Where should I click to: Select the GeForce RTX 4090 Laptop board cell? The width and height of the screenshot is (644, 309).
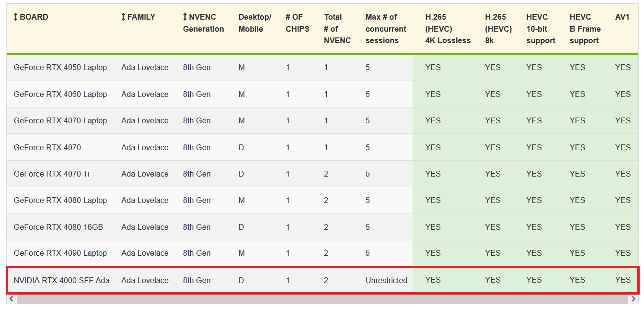tap(60, 253)
